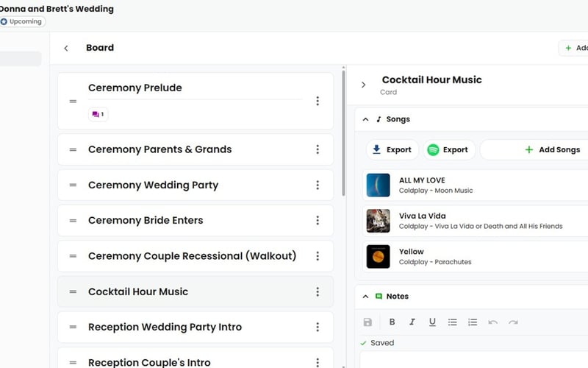Open the Ceremony Wedding Party three-dot menu
Image resolution: width=588 pixels, height=368 pixels.
tap(318, 185)
